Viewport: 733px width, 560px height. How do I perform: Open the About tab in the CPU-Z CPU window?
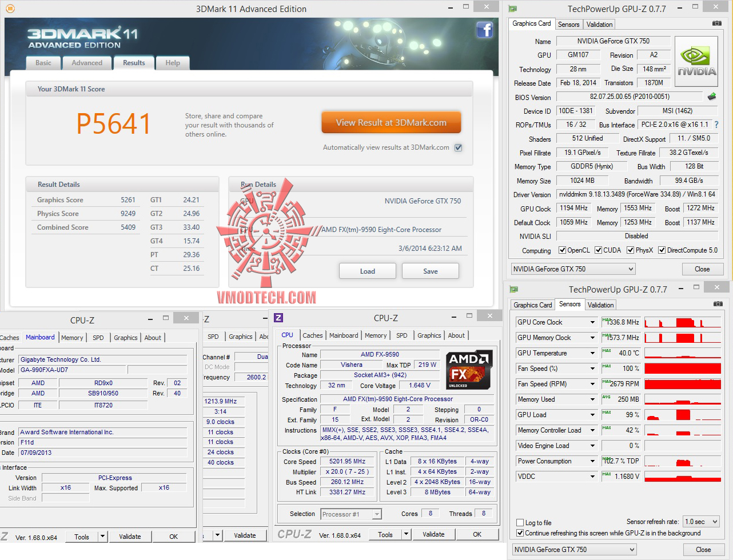[456, 335]
